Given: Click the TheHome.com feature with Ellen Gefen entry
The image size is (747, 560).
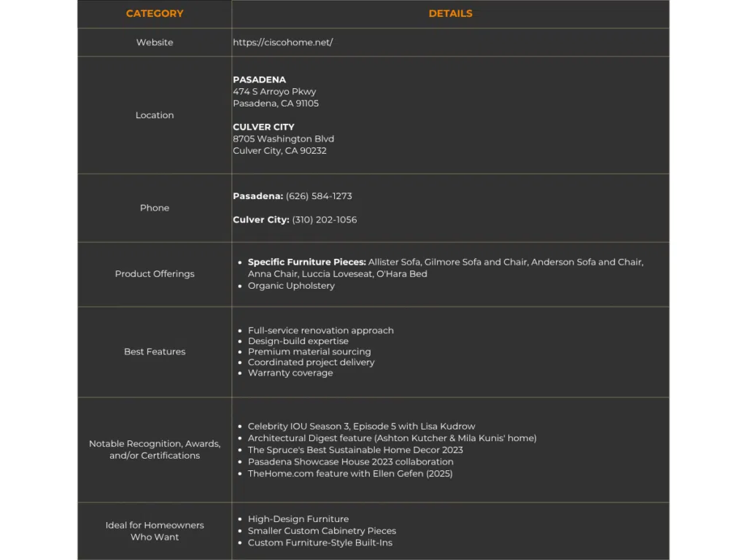Looking at the screenshot, I should (350, 473).
